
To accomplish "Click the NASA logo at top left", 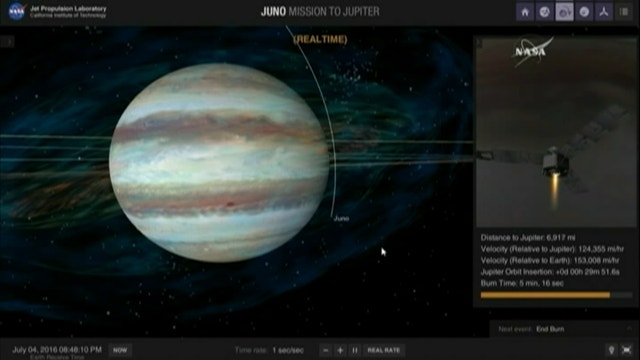I will [16, 11].
